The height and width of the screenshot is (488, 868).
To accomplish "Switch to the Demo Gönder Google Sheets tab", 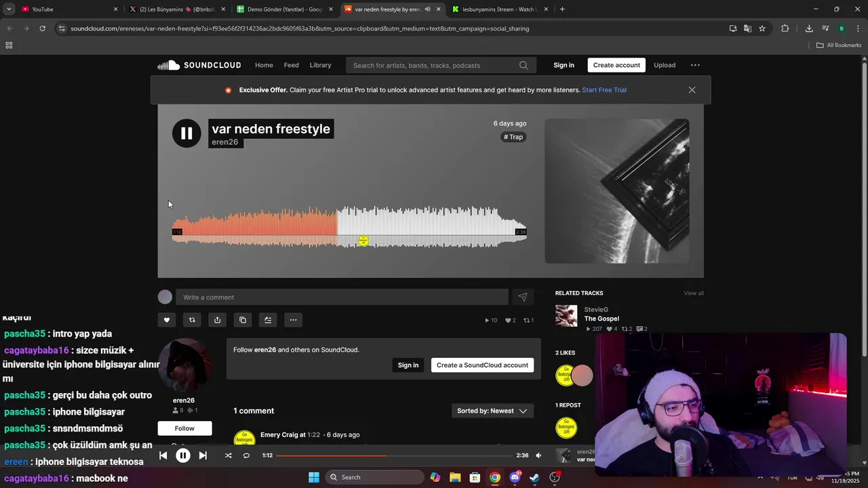I will (x=283, y=9).
